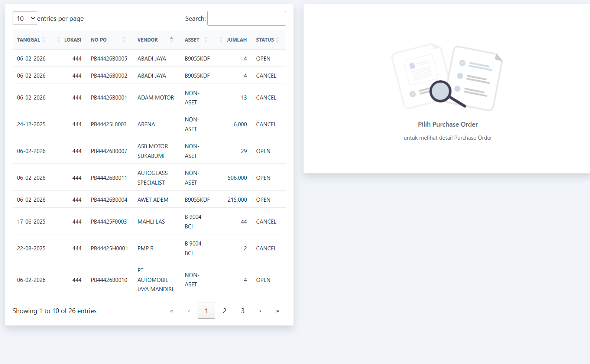Sort the ASSET column using its arrows

206,40
